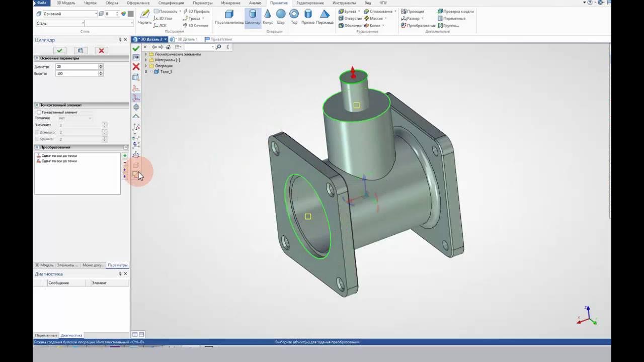Select the Шар primitive tool
The height and width of the screenshot is (362, 644).
point(281,17)
